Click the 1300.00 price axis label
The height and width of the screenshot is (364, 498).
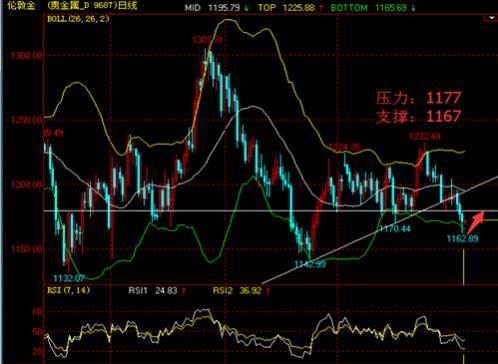pos(27,55)
